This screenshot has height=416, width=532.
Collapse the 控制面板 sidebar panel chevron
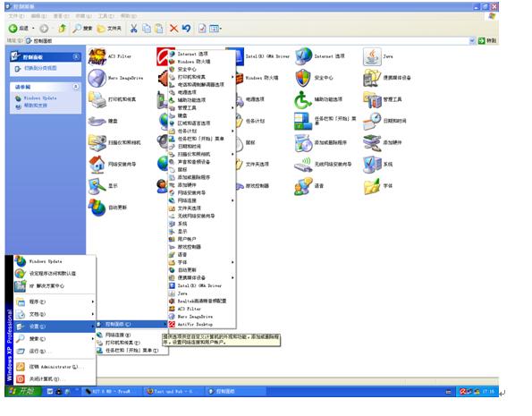(76, 56)
